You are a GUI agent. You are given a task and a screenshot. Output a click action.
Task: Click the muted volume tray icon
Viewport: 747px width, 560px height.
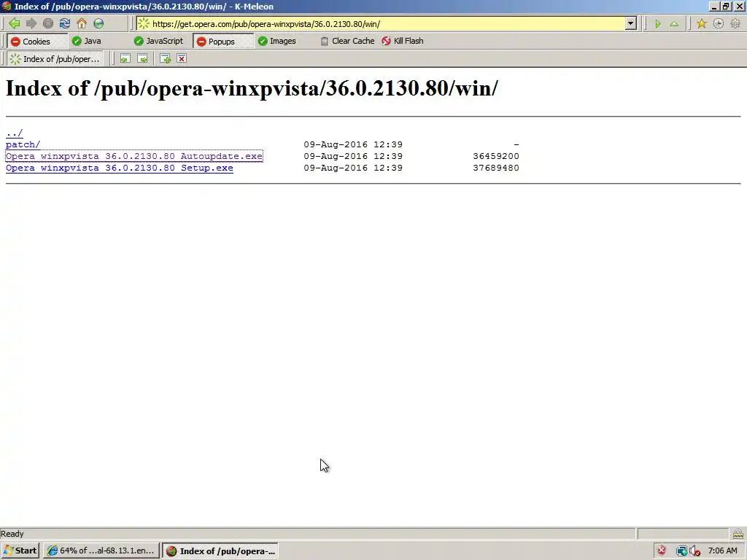(x=694, y=551)
